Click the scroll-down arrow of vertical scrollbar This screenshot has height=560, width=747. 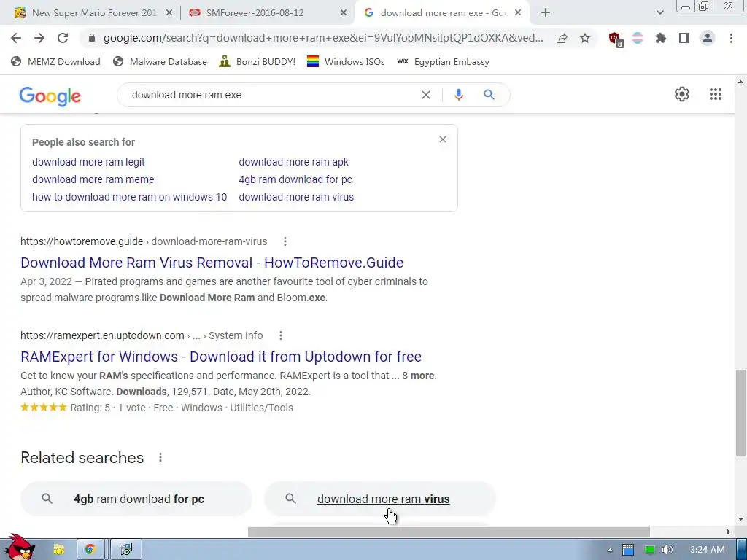pos(741,519)
